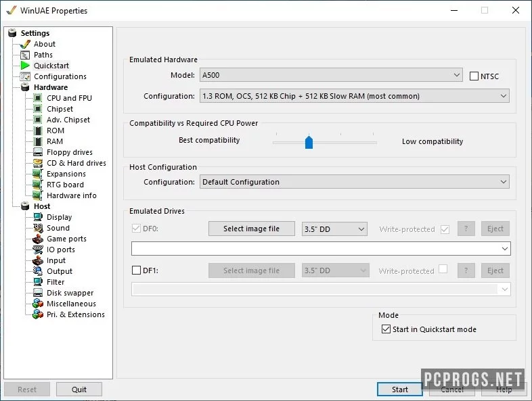Click the Output icon
Image resolution: width=532 pixels, height=401 pixels.
tap(38, 271)
